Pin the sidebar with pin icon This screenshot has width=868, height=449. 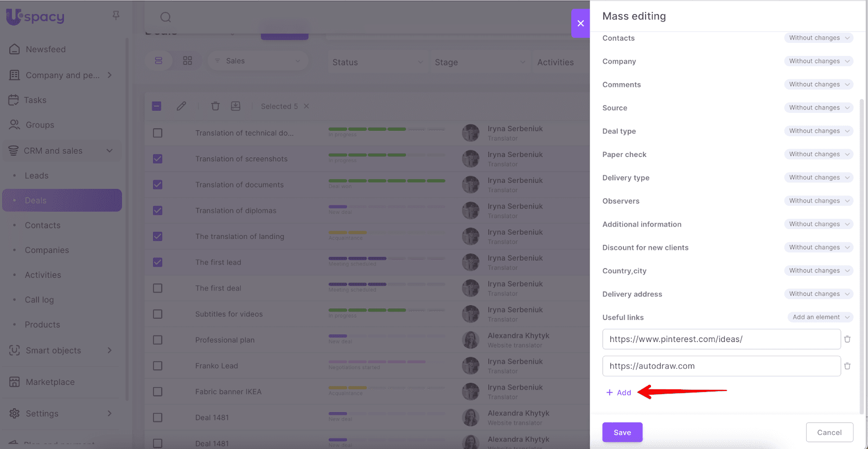(x=116, y=16)
